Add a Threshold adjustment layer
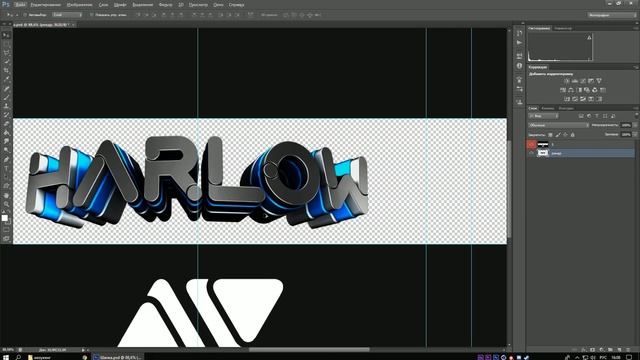The image size is (640, 360). pos(583,99)
